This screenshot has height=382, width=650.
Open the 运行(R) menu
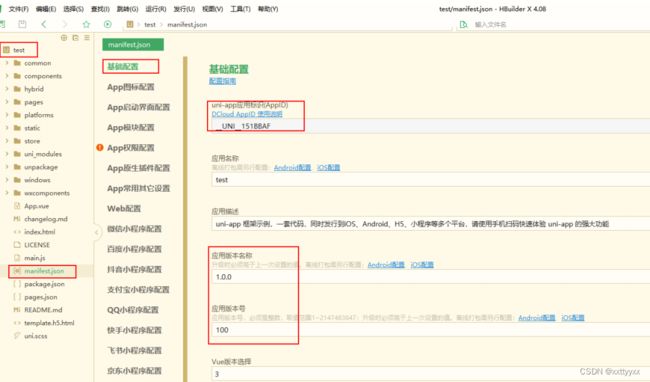pyautogui.click(x=156, y=9)
